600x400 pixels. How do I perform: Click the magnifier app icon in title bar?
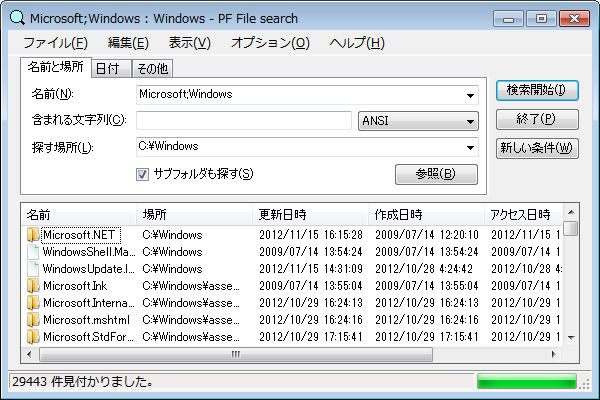17,18
